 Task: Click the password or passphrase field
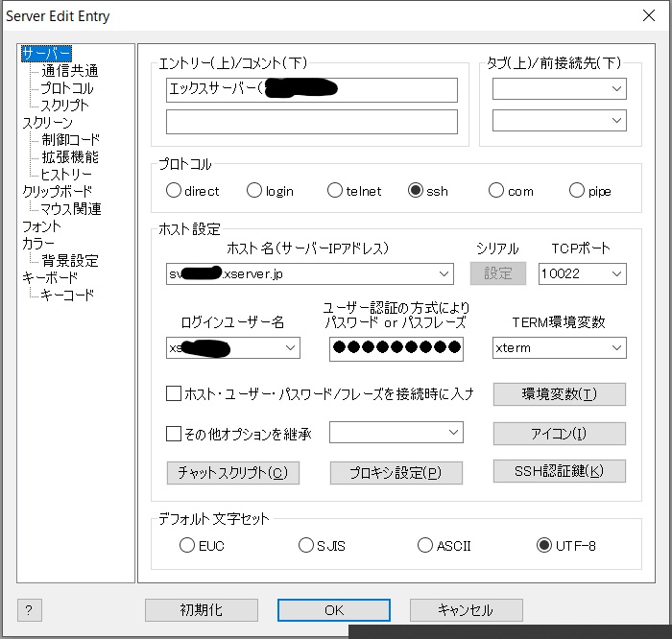point(396,348)
